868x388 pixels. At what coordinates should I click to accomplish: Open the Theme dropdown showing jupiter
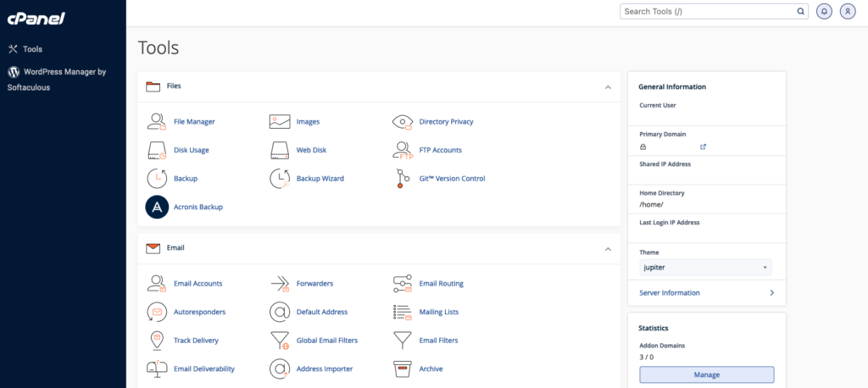coord(705,268)
